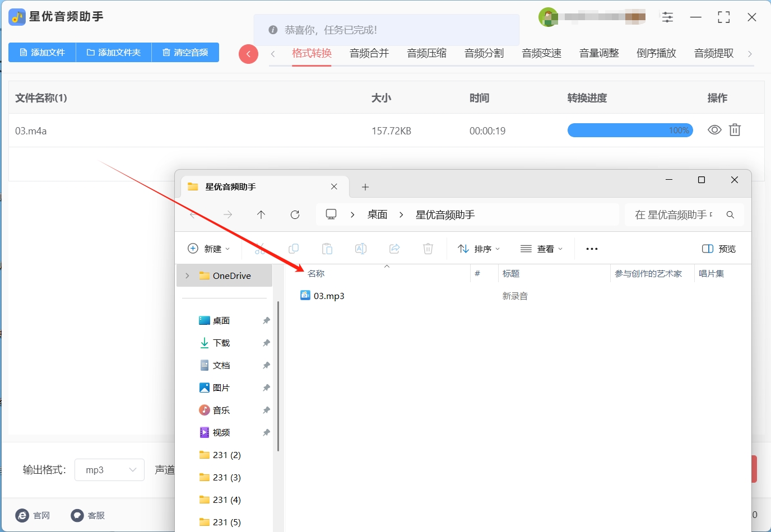The height and width of the screenshot is (532, 771).
Task: Switch to the 音频变速 tab
Action: tap(542, 53)
